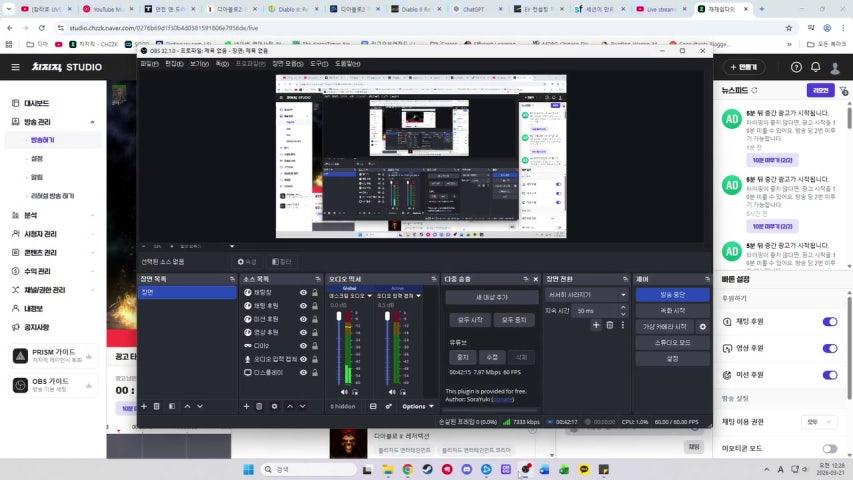Turn off the 채팅 후원 toggle
The image size is (853, 480).
coord(829,321)
